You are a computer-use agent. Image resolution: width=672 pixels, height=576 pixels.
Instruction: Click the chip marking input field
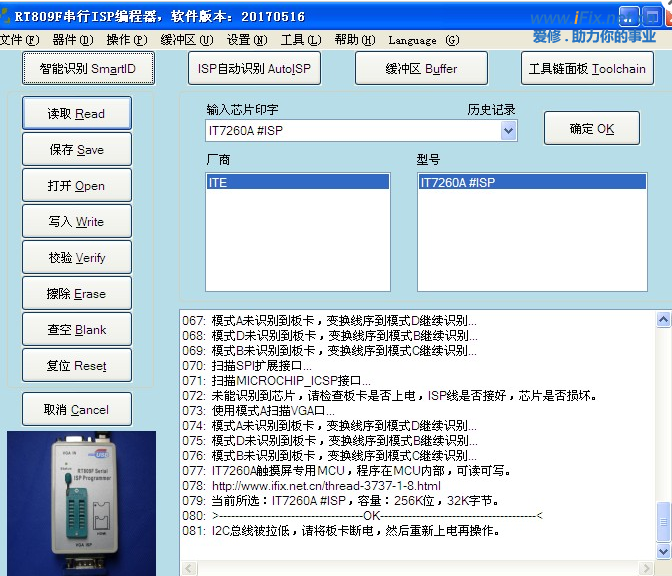353,131
